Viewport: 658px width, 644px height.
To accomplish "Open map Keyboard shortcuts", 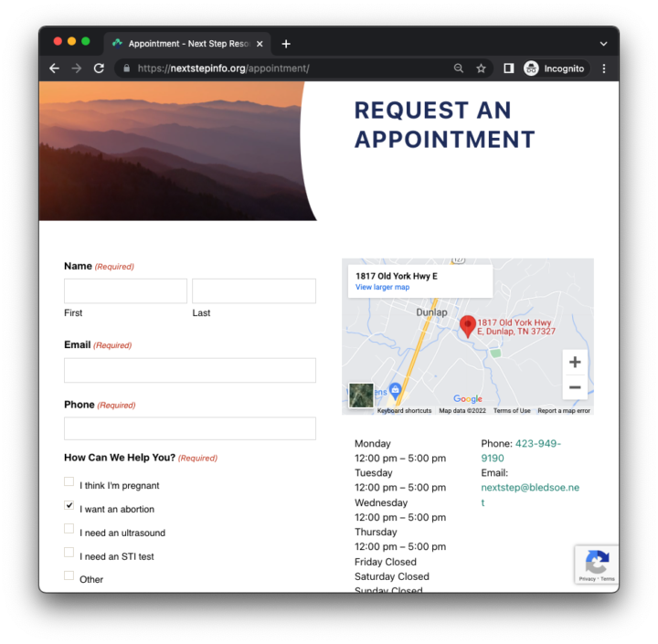I will pos(404,411).
